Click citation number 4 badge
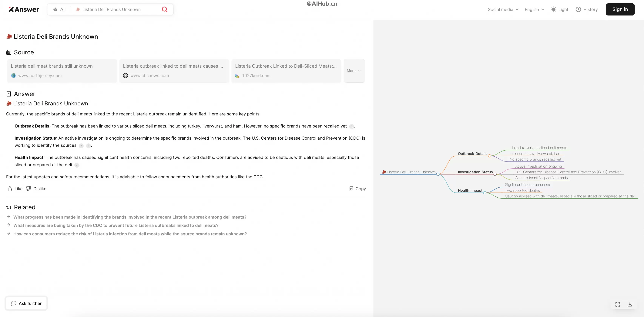This screenshot has height=317, width=644. [76, 165]
